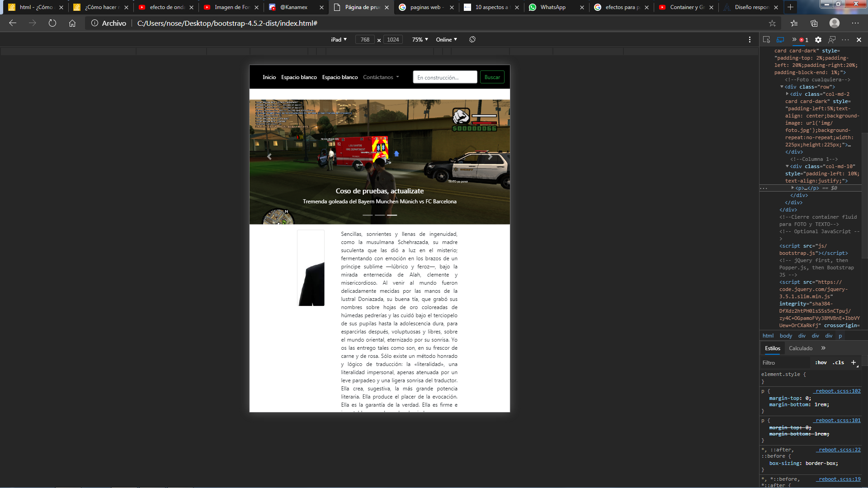Open the collections icon
Viewport: 868px width, 488px height.
tap(814, 23)
